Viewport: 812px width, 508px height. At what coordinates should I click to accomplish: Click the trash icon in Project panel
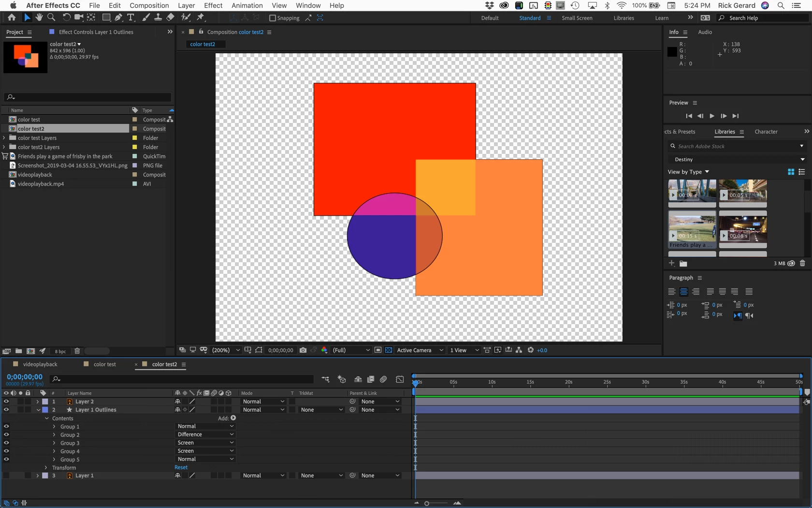tap(77, 351)
